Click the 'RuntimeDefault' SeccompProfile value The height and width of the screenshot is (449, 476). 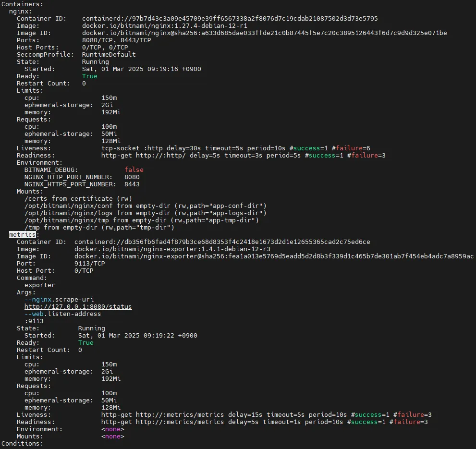[109, 54]
